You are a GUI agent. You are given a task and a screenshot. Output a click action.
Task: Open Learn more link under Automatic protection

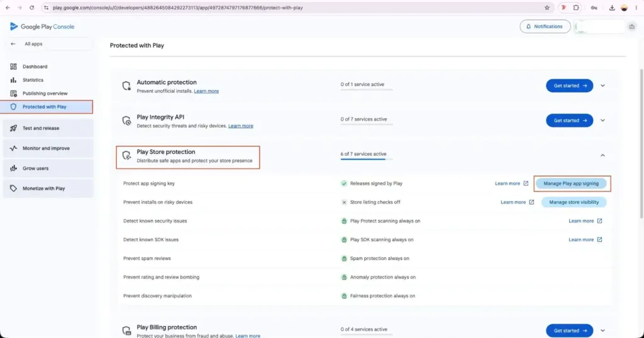(206, 91)
